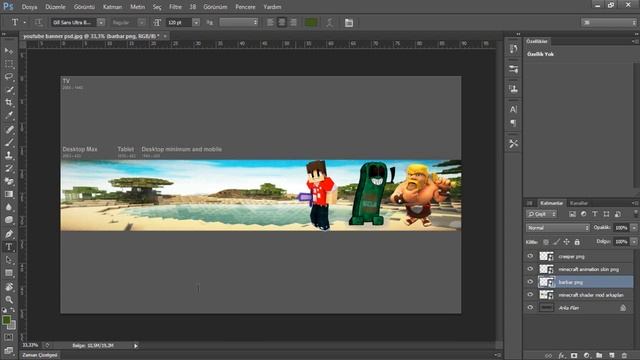Select the History Brush tool
Viewport: 640px width, 360px height.
(x=9, y=168)
